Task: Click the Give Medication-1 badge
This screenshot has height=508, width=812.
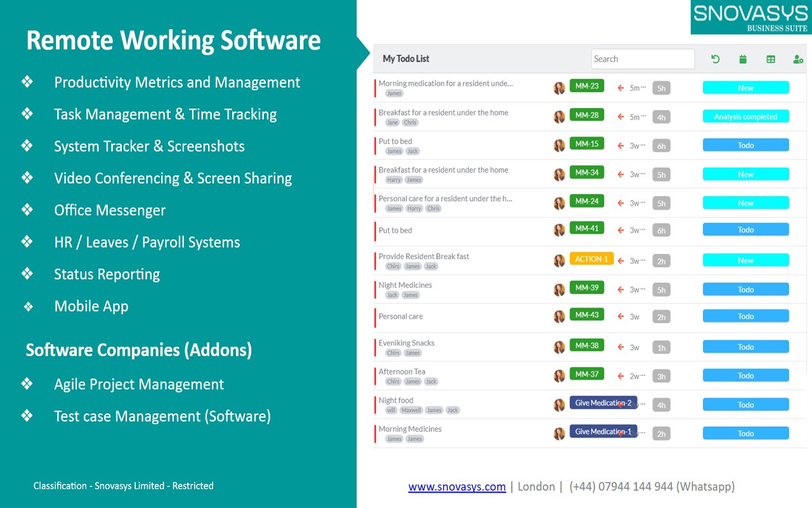Action: tap(603, 432)
